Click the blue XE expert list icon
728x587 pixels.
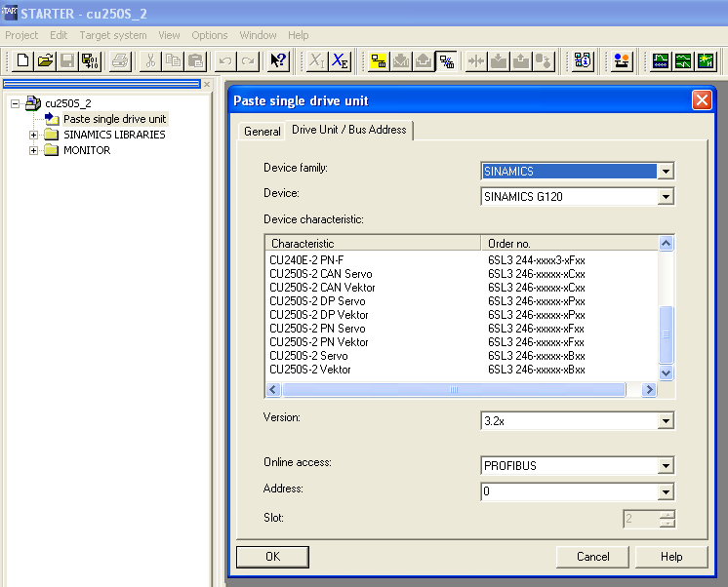(340, 60)
